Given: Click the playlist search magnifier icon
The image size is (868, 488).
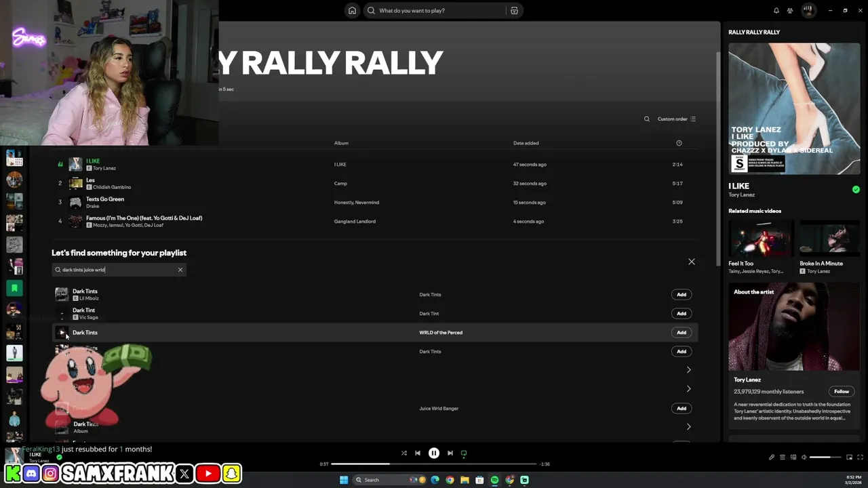Looking at the screenshot, I should [x=647, y=119].
